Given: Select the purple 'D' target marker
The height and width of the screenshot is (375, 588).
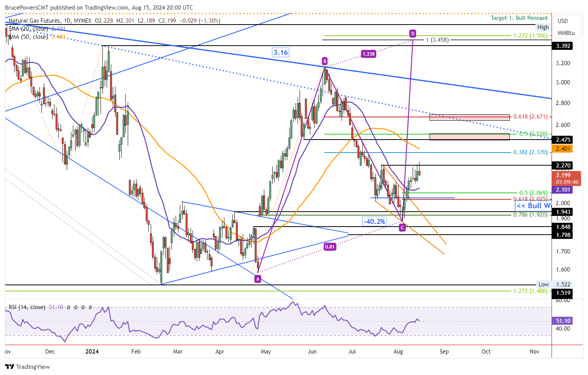Looking at the screenshot, I should tap(412, 33).
